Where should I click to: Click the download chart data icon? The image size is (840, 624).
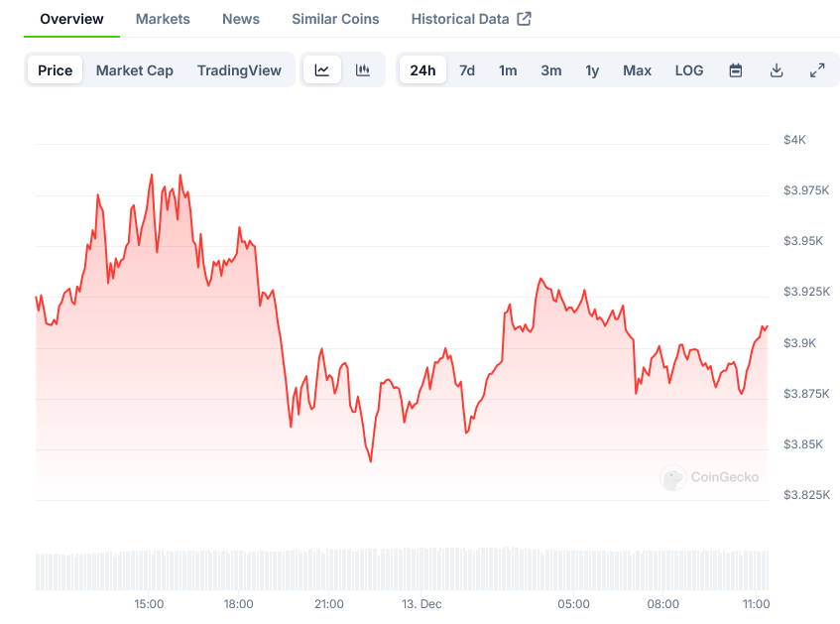point(777,70)
